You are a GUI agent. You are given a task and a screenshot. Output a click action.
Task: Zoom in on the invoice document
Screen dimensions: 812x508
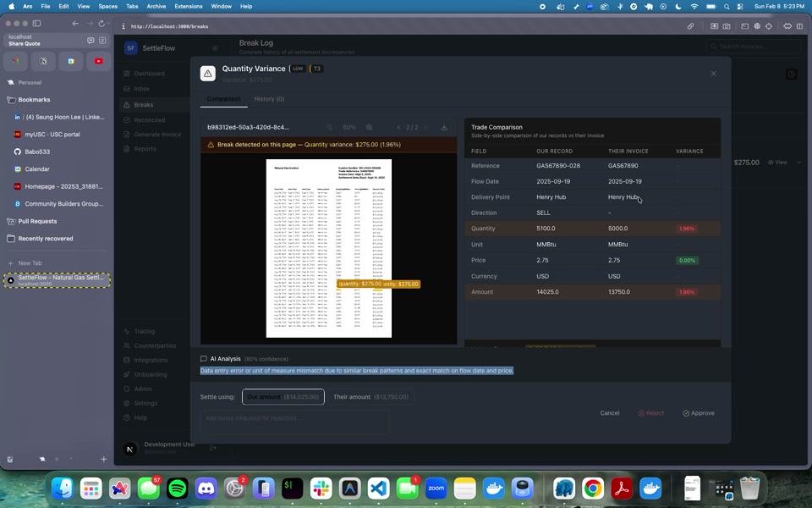point(370,127)
